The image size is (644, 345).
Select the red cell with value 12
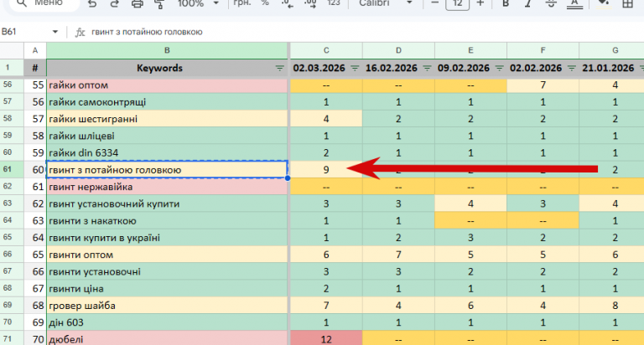click(326, 339)
